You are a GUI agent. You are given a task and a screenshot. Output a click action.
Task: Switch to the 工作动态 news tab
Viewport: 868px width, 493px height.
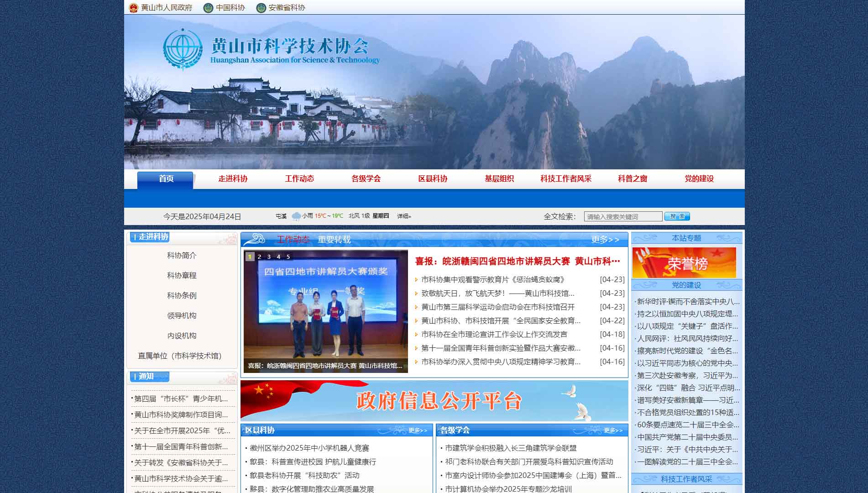(x=293, y=240)
